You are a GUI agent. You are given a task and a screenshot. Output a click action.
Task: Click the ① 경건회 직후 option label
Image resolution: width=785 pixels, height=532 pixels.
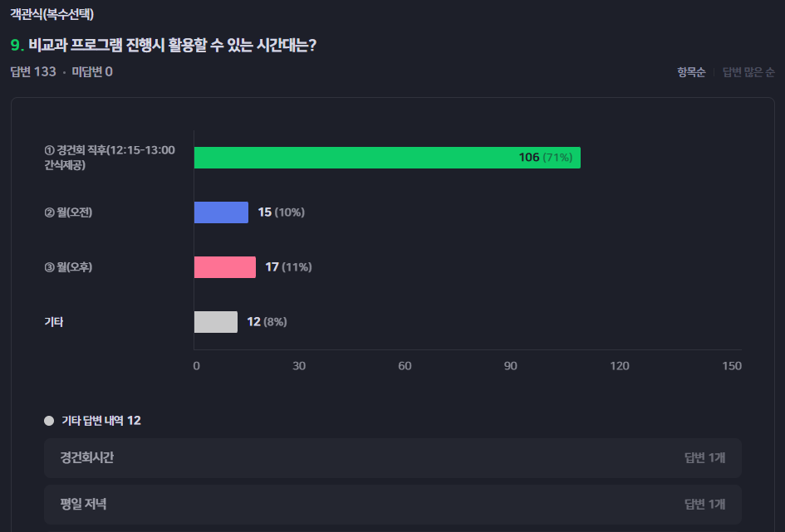[x=110, y=158]
